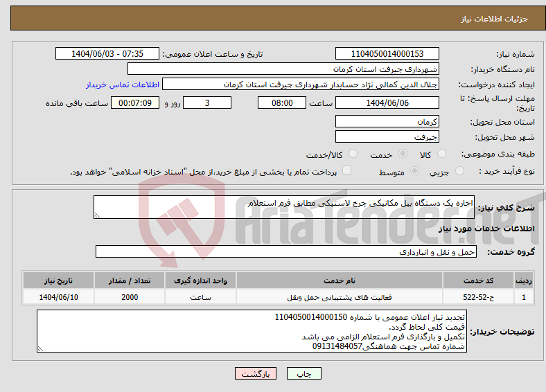Image resolution: width=546 pixels, height=392 pixels.
Task: Click the اطلاعات خدمات مورد نیاز heading
Action: [x=486, y=229]
